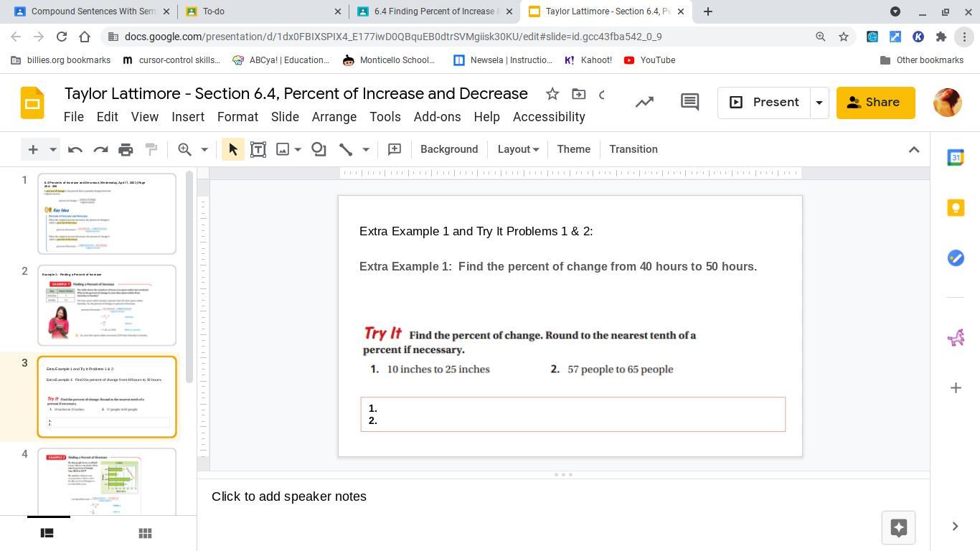This screenshot has width=980, height=551.
Task: Select slide 4 thumbnail
Action: coord(107,481)
